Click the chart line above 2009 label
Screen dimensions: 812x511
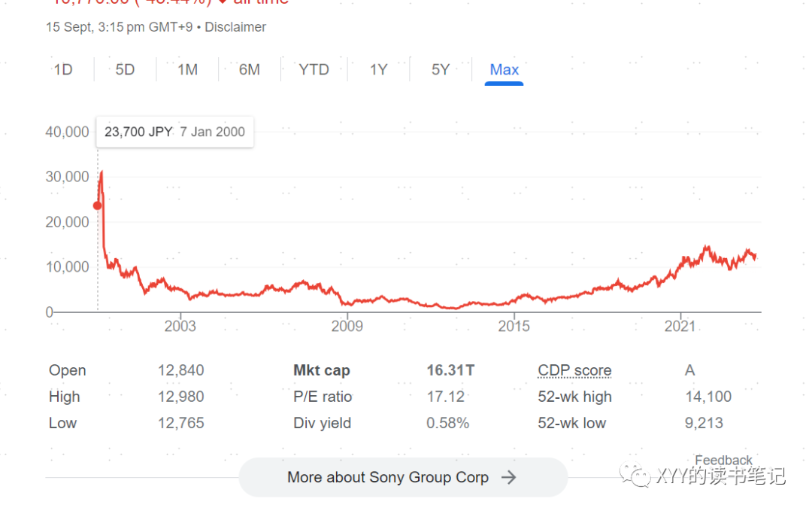pos(347,302)
